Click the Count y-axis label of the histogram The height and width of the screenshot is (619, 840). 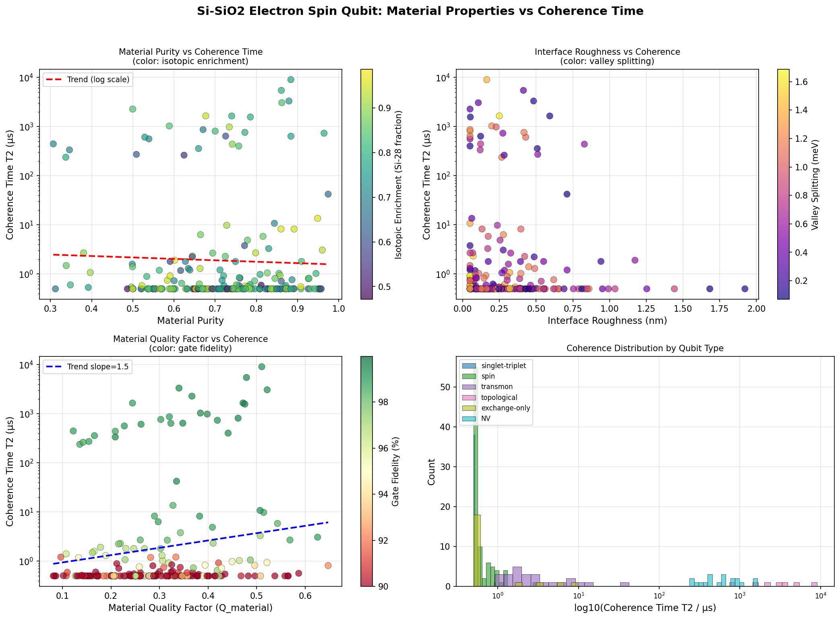pyautogui.click(x=431, y=471)
